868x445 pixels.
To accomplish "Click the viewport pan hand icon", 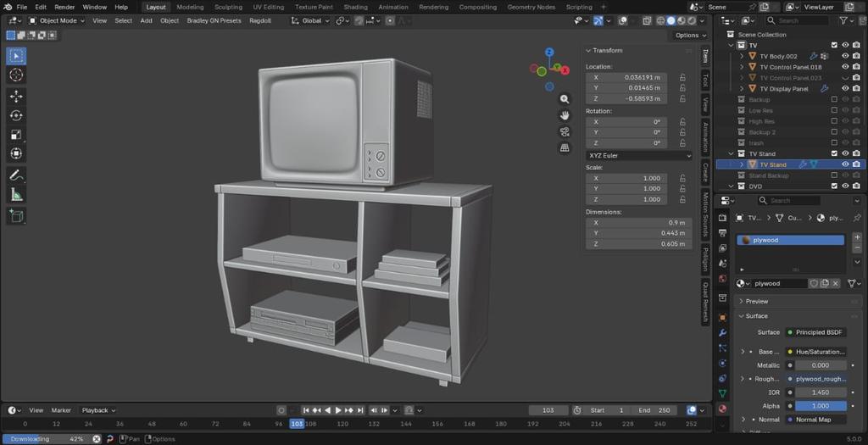I will [x=564, y=115].
